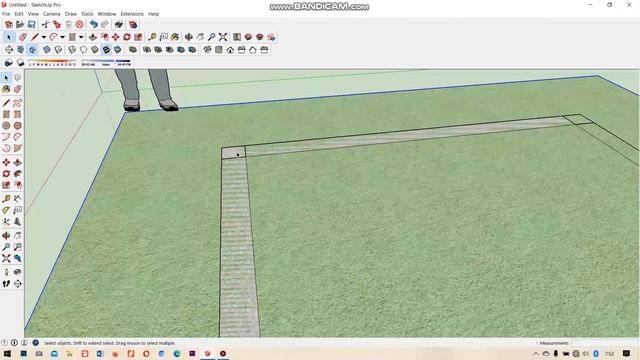Open the Tools menu
640x360 pixels.
click(87, 14)
